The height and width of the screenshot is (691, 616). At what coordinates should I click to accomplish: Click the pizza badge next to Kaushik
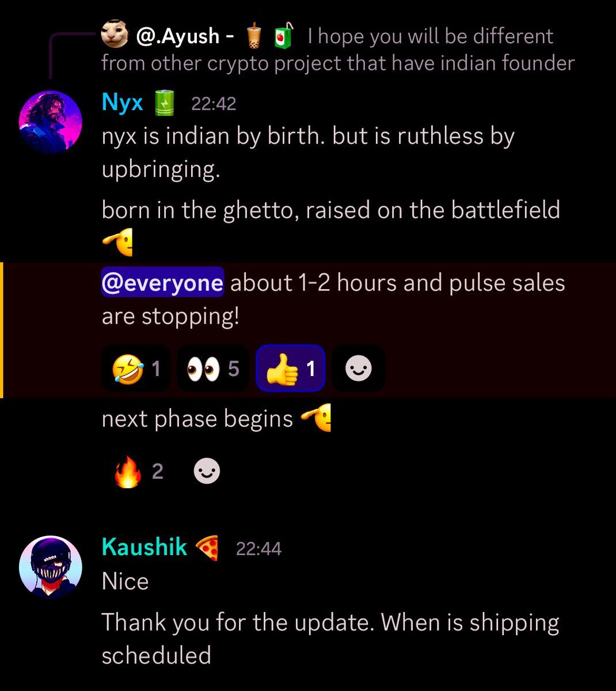coord(207,548)
